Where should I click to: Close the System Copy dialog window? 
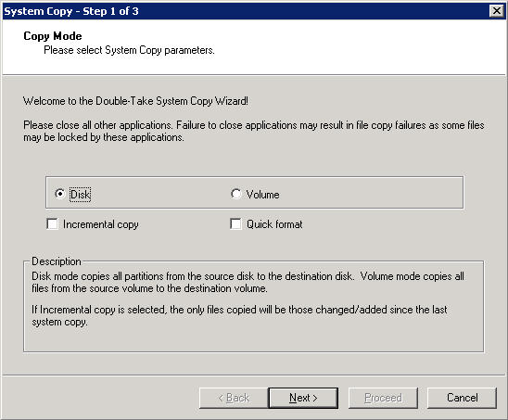click(497, 11)
